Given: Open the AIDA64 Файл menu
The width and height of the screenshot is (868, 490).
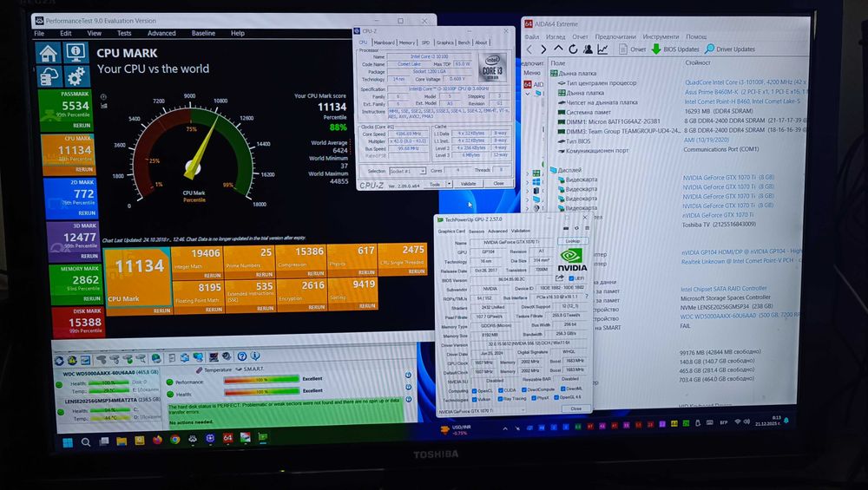Looking at the screenshot, I should point(531,36).
